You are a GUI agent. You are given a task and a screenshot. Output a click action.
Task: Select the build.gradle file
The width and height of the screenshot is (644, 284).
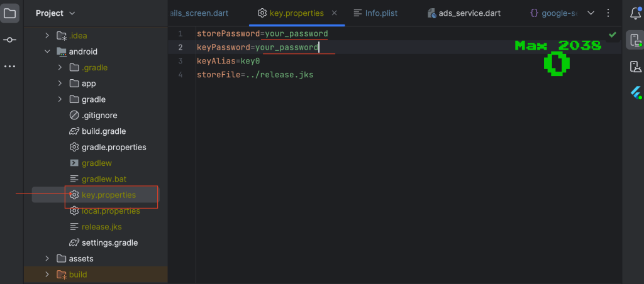pyautogui.click(x=104, y=131)
